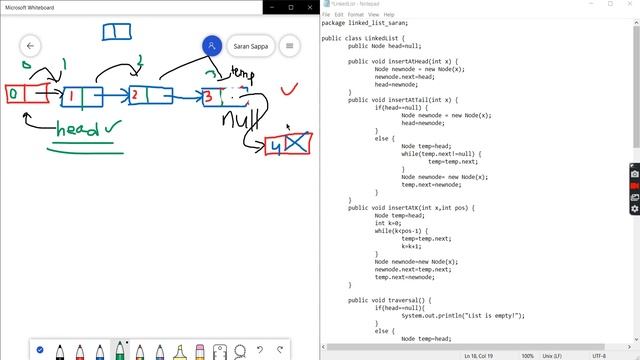Screen dimensions: 640x360
Task: Click 'public void insertAtK(int x,int pos) {' line
Action: pos(411,208)
